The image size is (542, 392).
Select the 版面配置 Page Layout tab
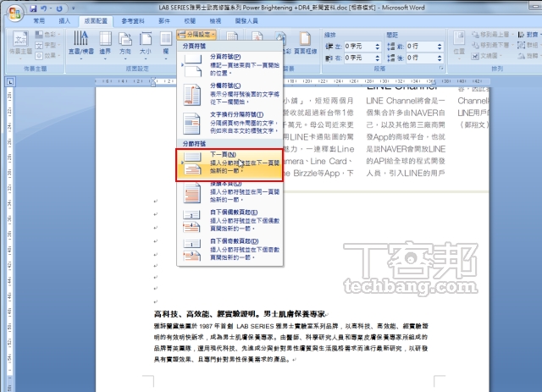click(96, 21)
